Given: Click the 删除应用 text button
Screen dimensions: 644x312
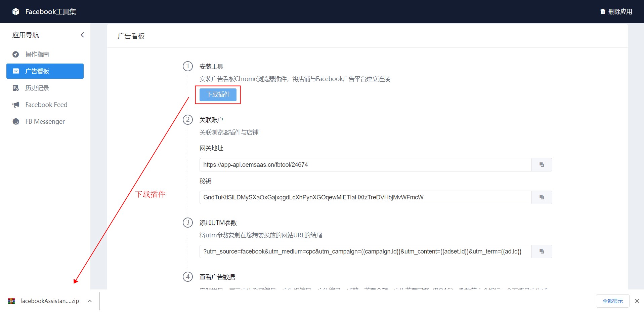Looking at the screenshot, I should pos(620,12).
